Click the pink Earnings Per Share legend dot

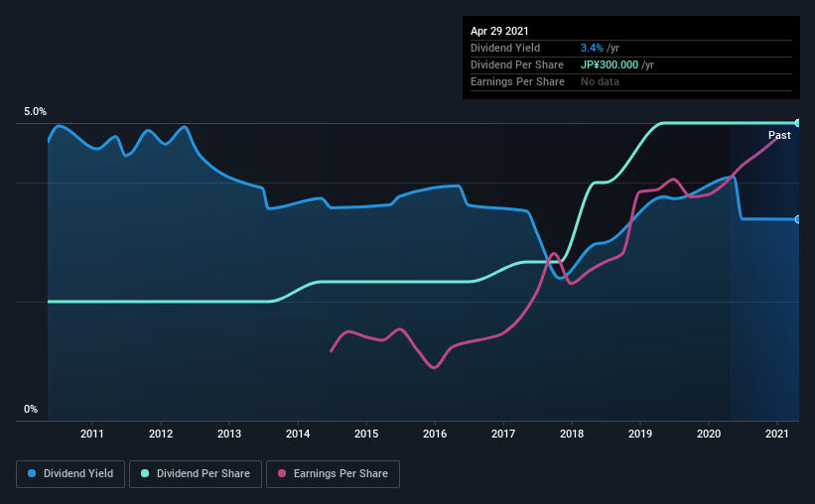pyautogui.click(x=282, y=473)
